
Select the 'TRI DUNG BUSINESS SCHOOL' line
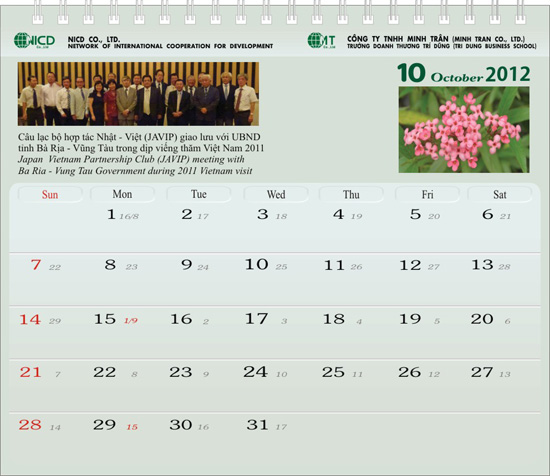442,46
